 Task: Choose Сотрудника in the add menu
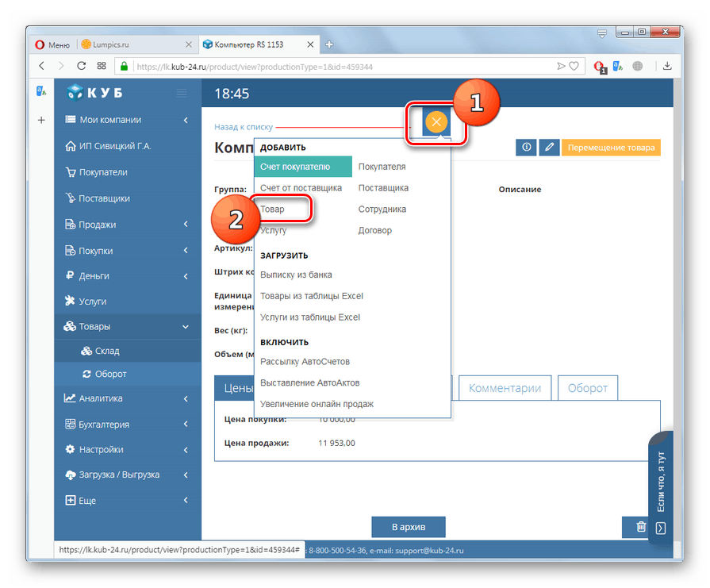coord(382,209)
